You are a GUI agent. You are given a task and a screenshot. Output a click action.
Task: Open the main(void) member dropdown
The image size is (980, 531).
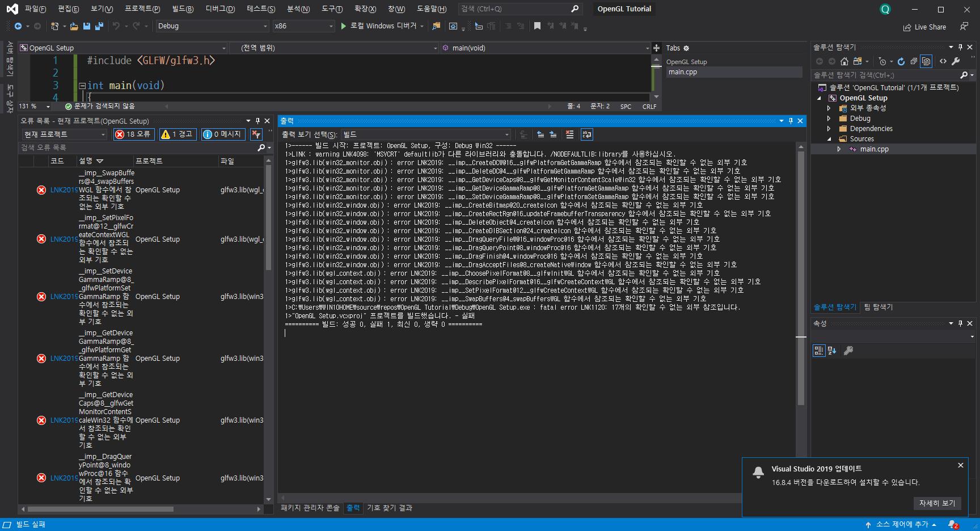(x=546, y=48)
